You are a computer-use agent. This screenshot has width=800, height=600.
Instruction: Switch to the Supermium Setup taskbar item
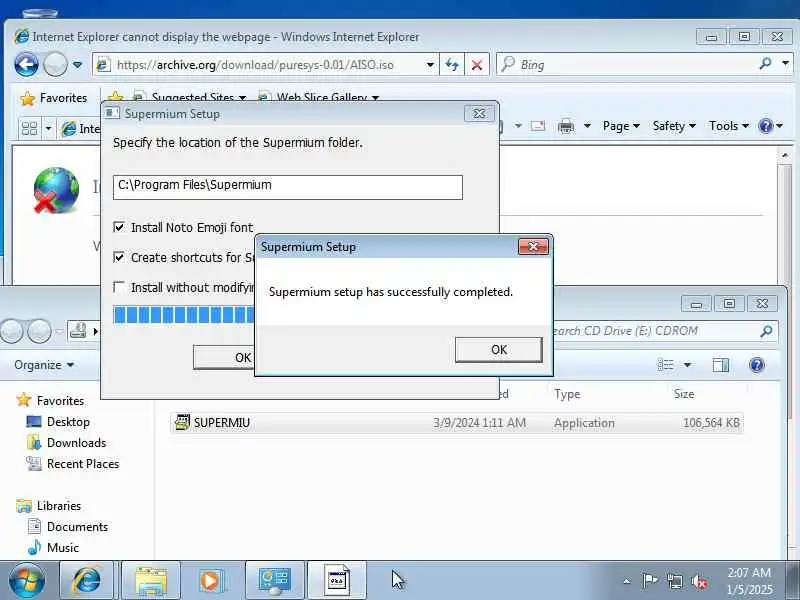click(337, 580)
